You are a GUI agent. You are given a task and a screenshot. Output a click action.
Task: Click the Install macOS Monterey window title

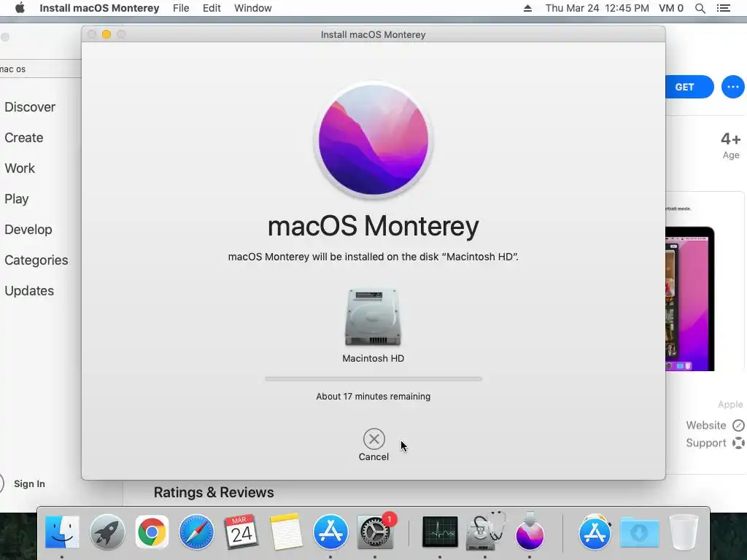(373, 35)
